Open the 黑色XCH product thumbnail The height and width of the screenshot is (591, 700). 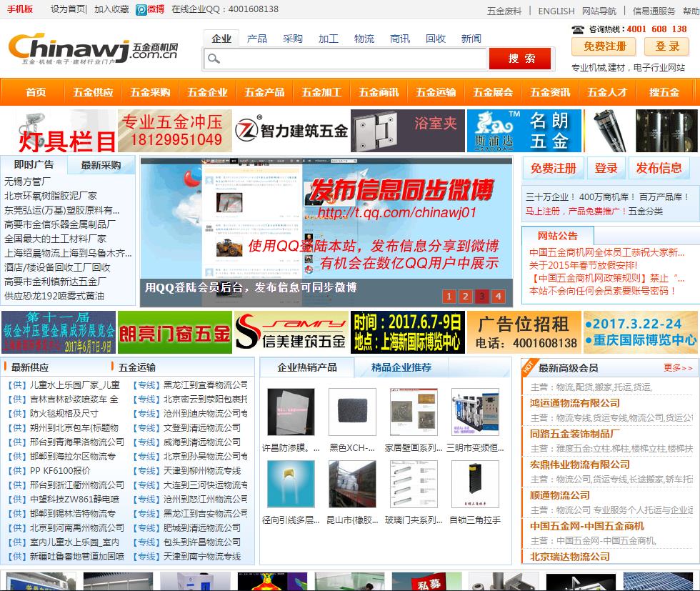point(352,412)
